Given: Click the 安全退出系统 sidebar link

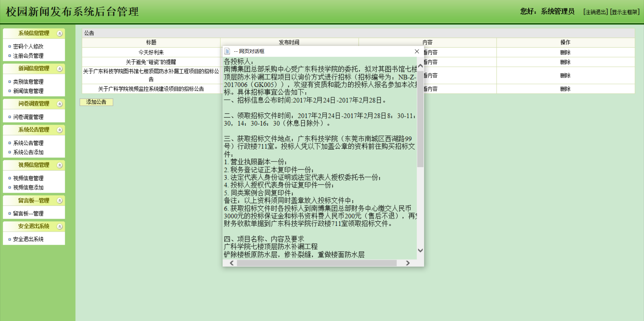Looking at the screenshot, I should (x=28, y=239).
